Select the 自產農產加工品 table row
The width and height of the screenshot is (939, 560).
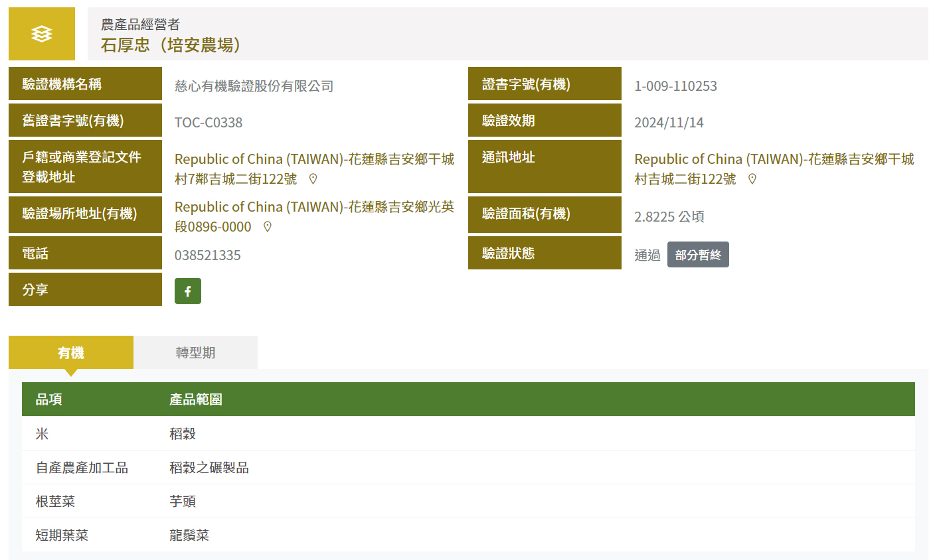468,468
